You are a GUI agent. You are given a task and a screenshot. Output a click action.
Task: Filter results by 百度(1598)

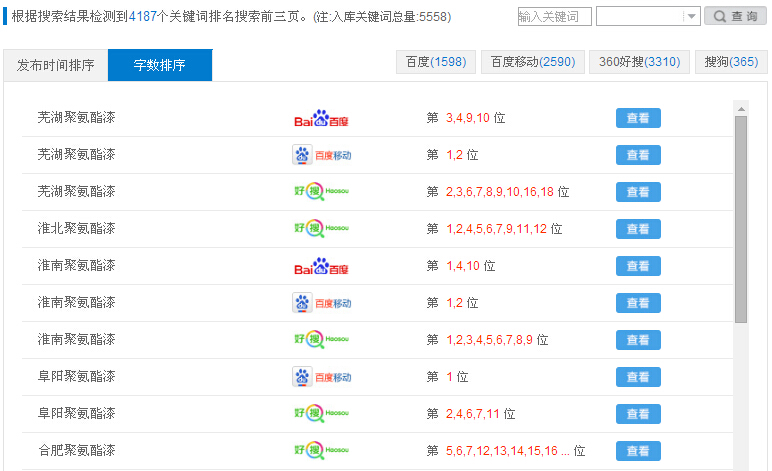(x=436, y=62)
